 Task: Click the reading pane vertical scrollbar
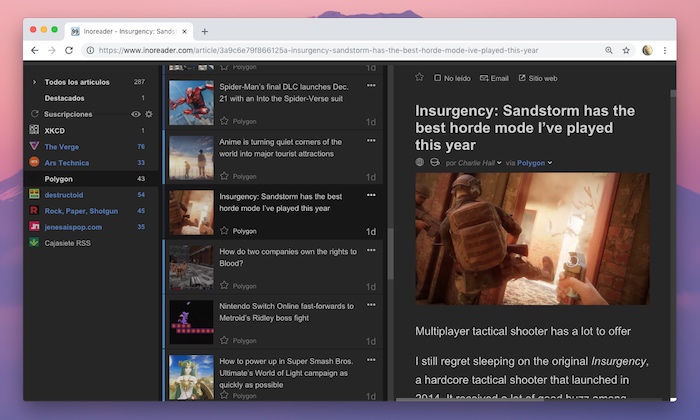point(673,93)
